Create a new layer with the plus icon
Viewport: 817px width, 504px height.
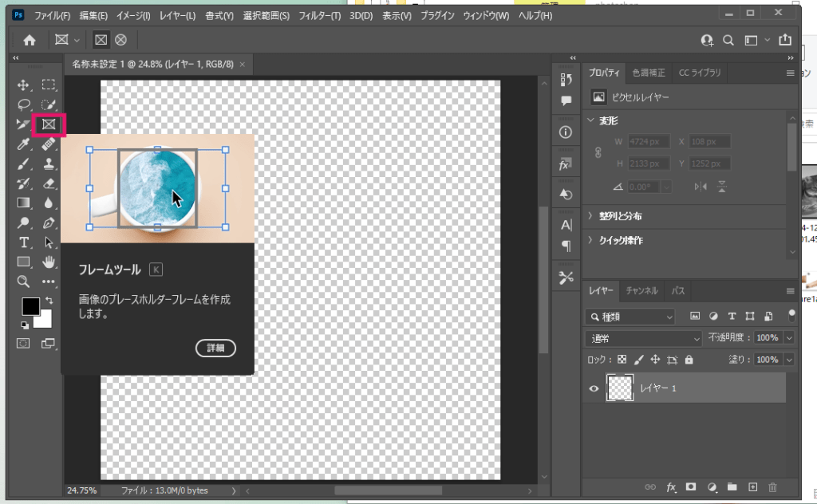coord(752,486)
